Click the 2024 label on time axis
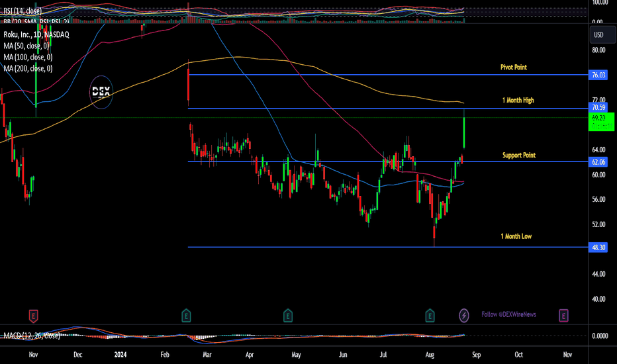 tap(120, 355)
